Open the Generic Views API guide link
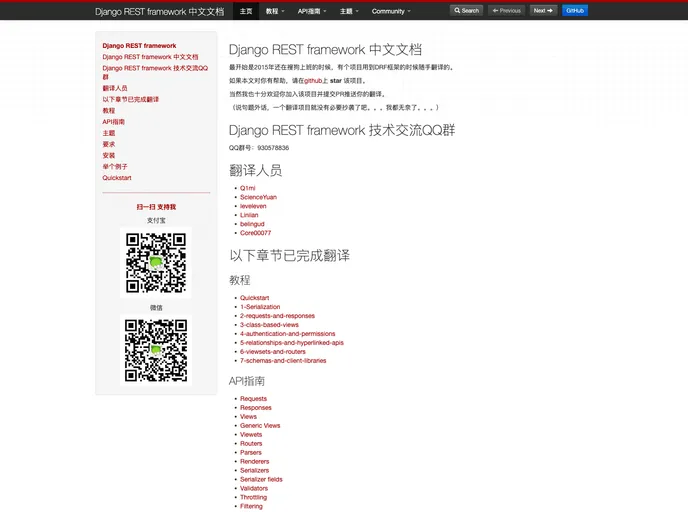Screen dimensions: 688x512 [260, 426]
